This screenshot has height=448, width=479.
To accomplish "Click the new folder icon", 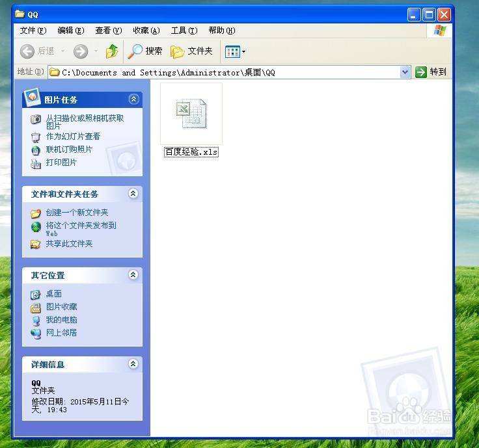I will [x=36, y=213].
